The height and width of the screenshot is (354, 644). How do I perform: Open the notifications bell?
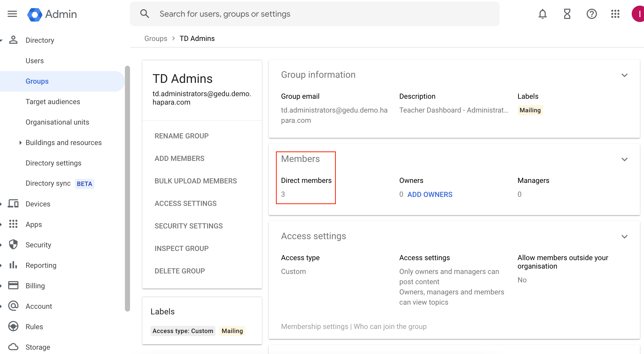click(542, 14)
